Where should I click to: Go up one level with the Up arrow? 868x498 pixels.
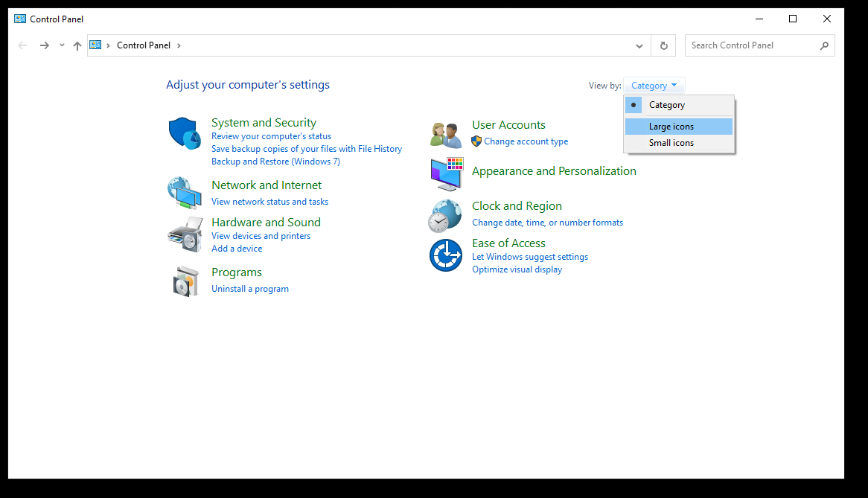tap(77, 45)
